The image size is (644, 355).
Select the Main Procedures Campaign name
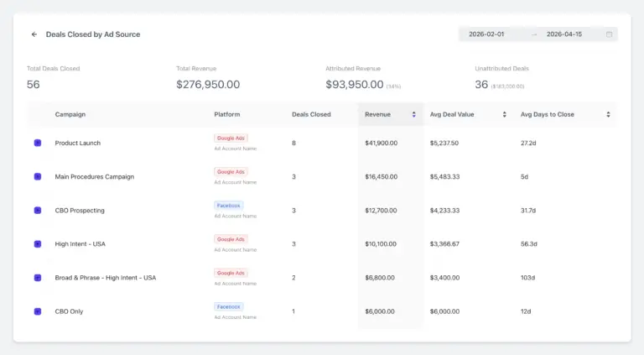95,177
